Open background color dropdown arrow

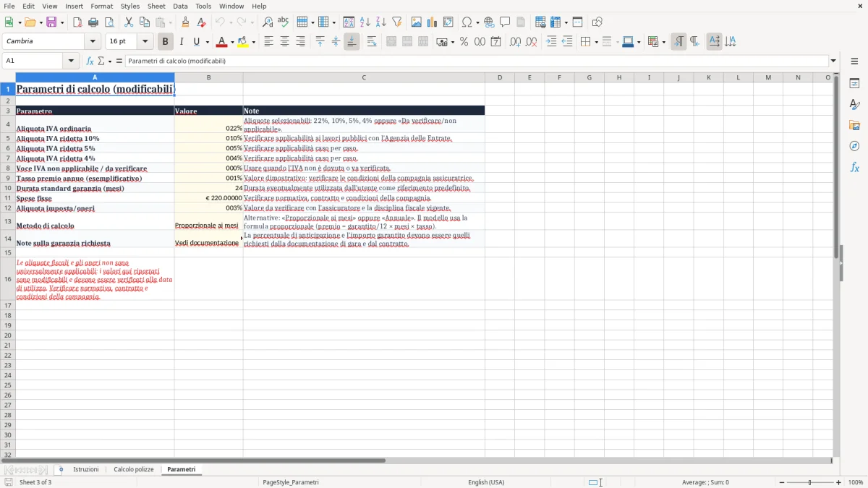coord(253,43)
